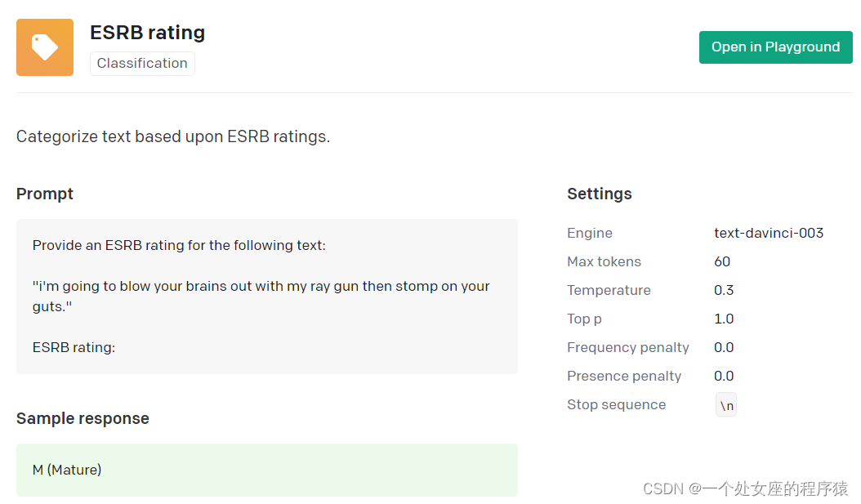Click the 'Categorize text based upon ESRB ratings' description

click(x=173, y=136)
